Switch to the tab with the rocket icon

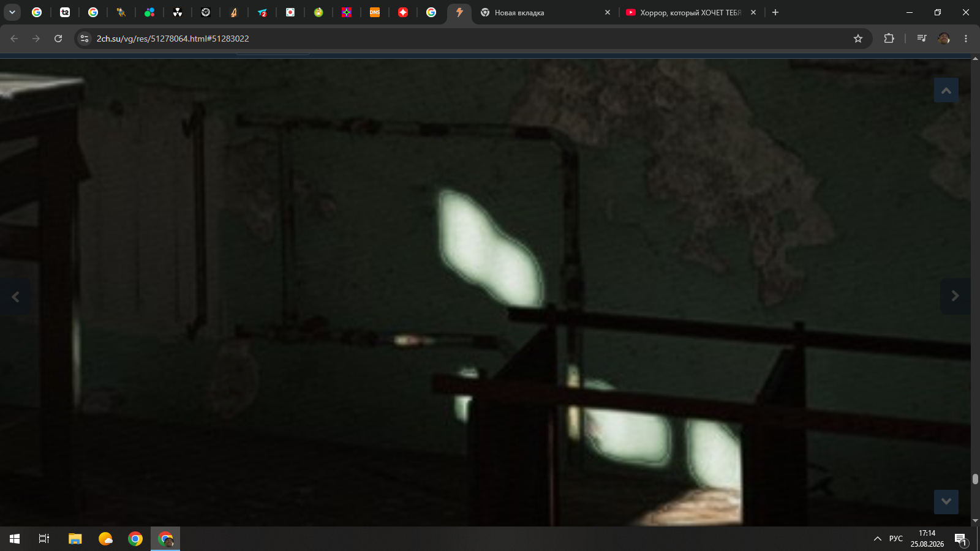pos(234,12)
